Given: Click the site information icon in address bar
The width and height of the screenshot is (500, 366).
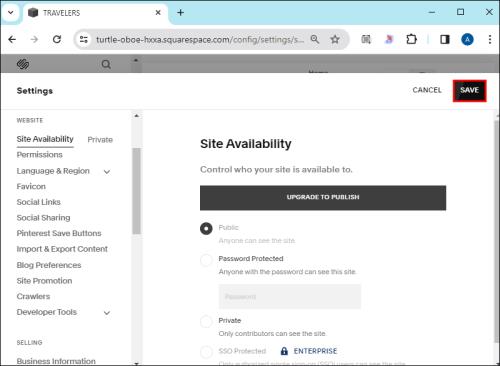Looking at the screenshot, I should click(x=83, y=39).
